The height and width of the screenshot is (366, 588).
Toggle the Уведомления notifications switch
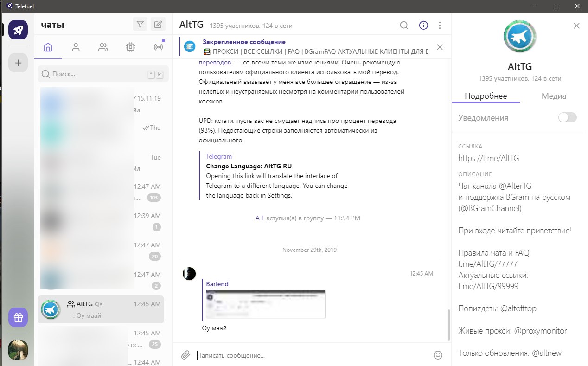(567, 117)
